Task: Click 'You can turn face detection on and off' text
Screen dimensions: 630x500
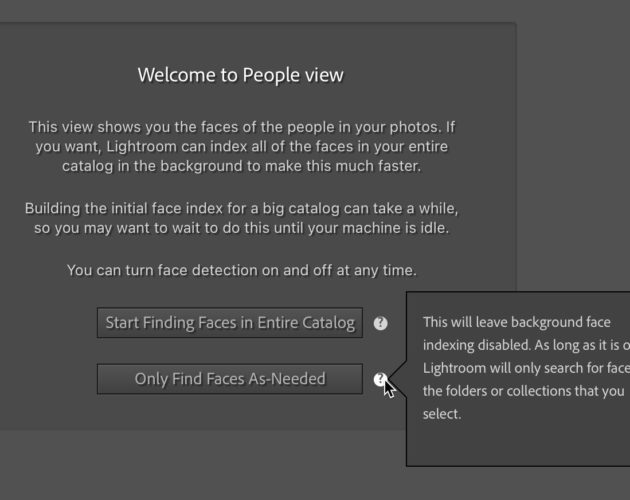Action: click(x=241, y=270)
